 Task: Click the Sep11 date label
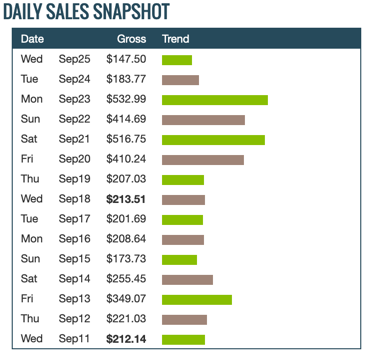click(x=74, y=339)
